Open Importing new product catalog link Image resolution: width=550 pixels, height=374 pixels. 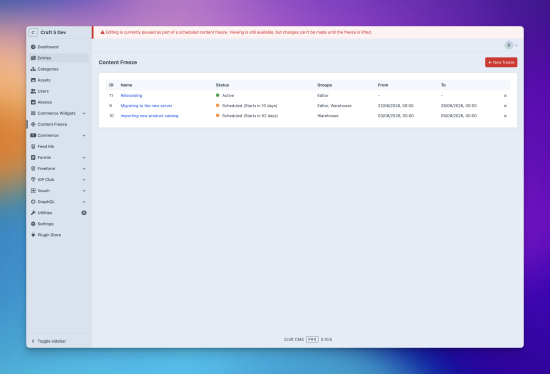pos(149,116)
